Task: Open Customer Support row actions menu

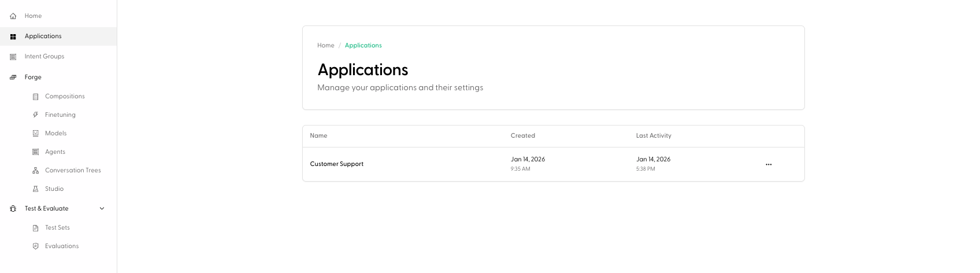Action: pos(769,165)
